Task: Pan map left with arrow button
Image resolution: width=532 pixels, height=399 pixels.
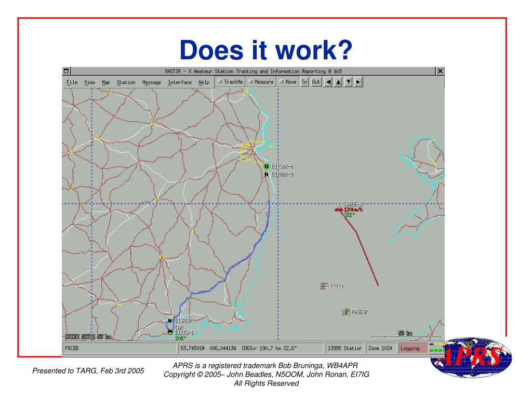Action: (x=328, y=82)
